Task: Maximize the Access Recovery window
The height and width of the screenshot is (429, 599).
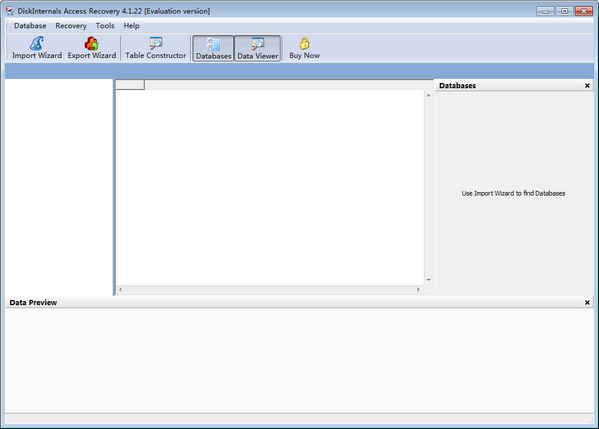Action: (564, 11)
